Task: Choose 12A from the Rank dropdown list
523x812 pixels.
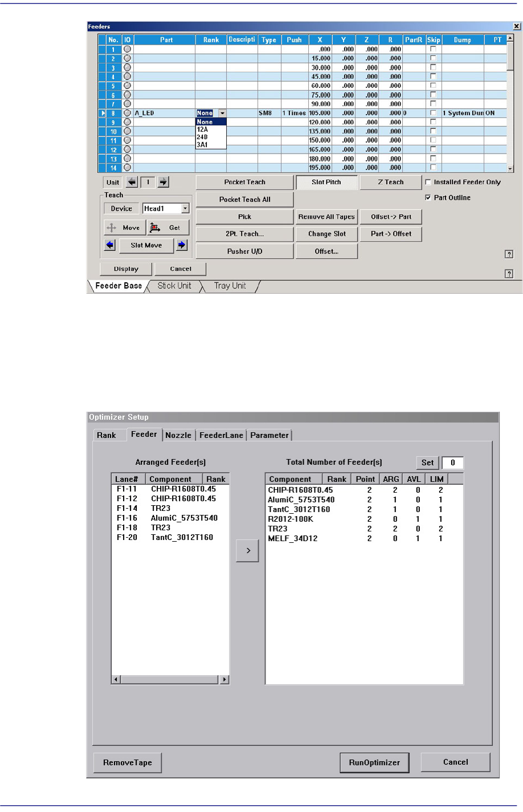Action: 211,129
